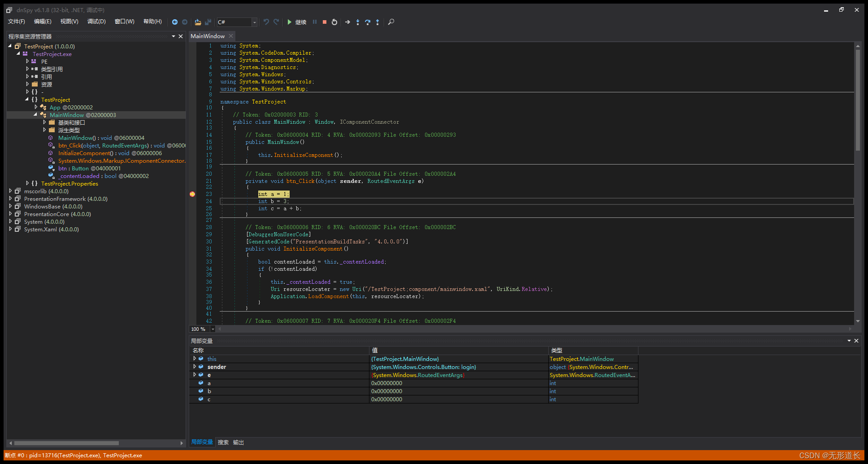Open the 窗口(W) menu

[124, 22]
